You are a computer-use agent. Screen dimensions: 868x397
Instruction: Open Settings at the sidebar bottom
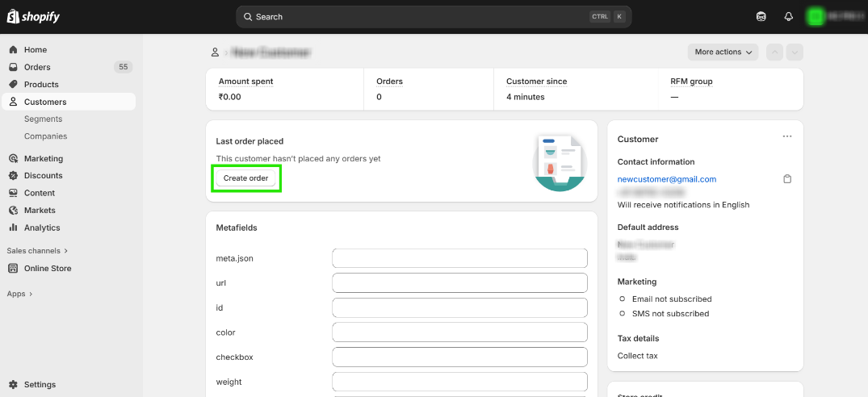(40, 385)
